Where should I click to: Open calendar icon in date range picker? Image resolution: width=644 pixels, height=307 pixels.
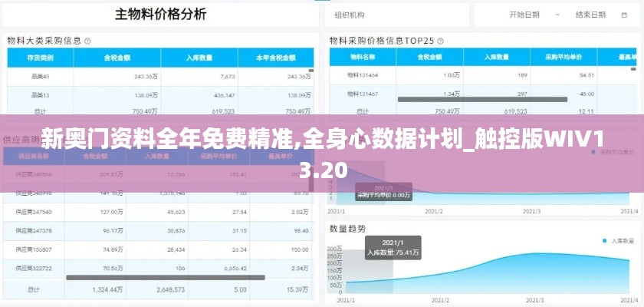[x=624, y=15]
